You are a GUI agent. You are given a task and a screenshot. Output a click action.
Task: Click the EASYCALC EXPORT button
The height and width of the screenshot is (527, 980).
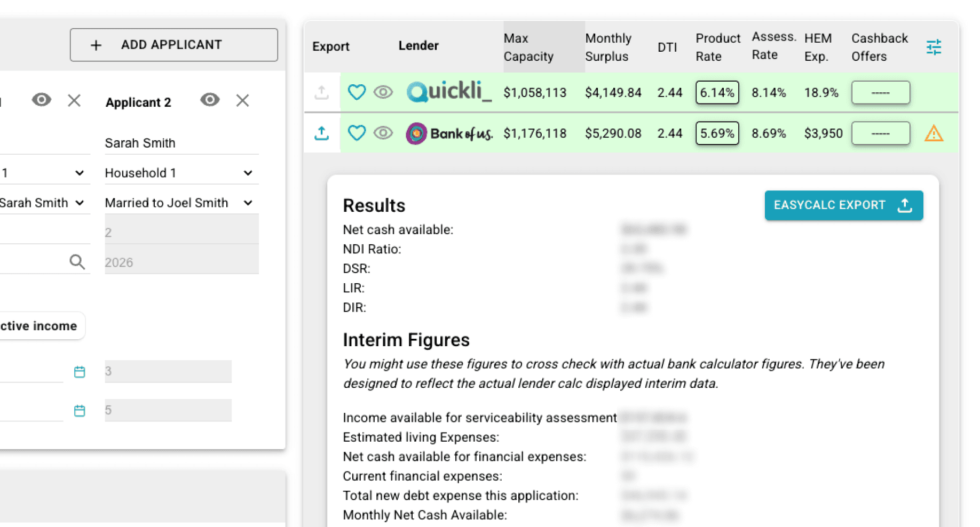pos(843,205)
